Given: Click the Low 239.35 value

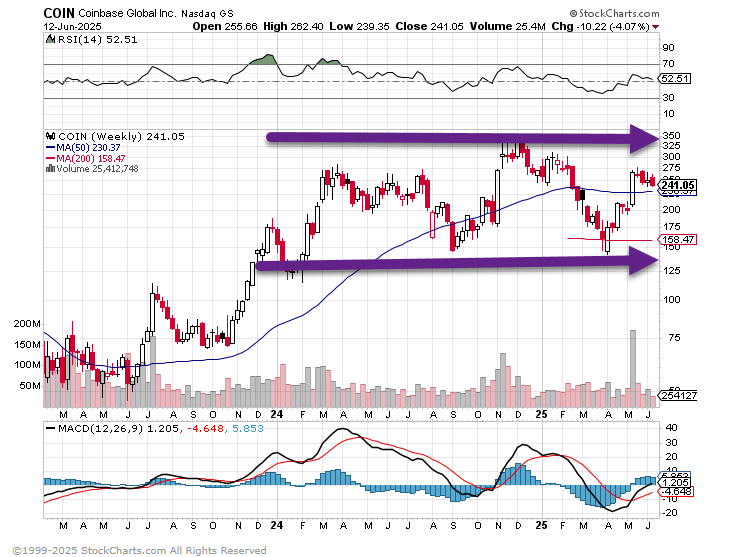Looking at the screenshot, I should 359,27.
